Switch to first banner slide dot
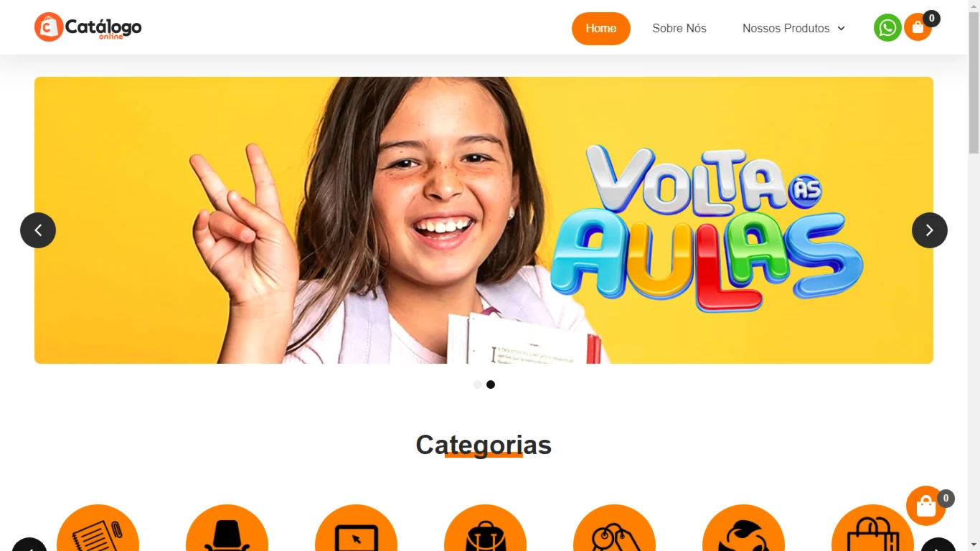The width and height of the screenshot is (980, 551). (478, 385)
